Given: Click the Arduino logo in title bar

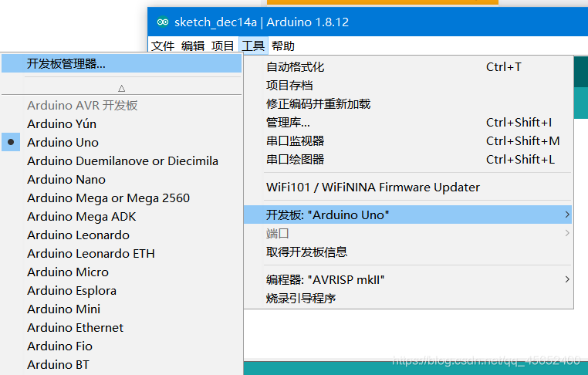Looking at the screenshot, I should (x=163, y=22).
